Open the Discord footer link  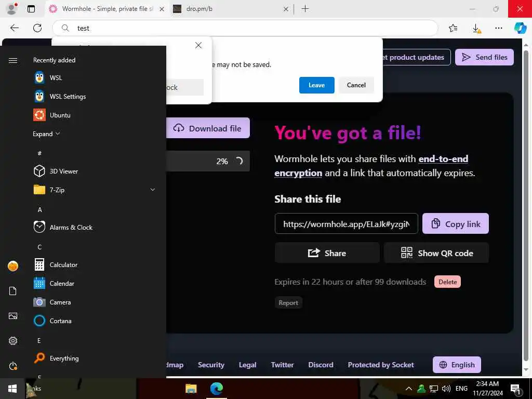pos(321,365)
